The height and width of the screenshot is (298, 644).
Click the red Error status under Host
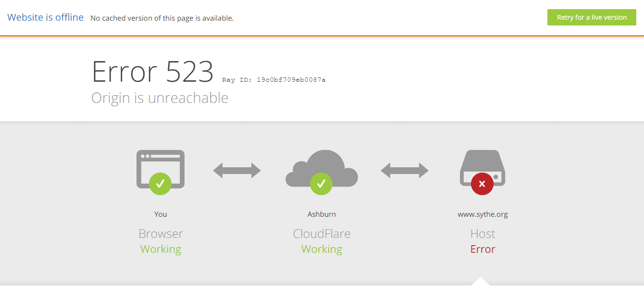(x=483, y=249)
